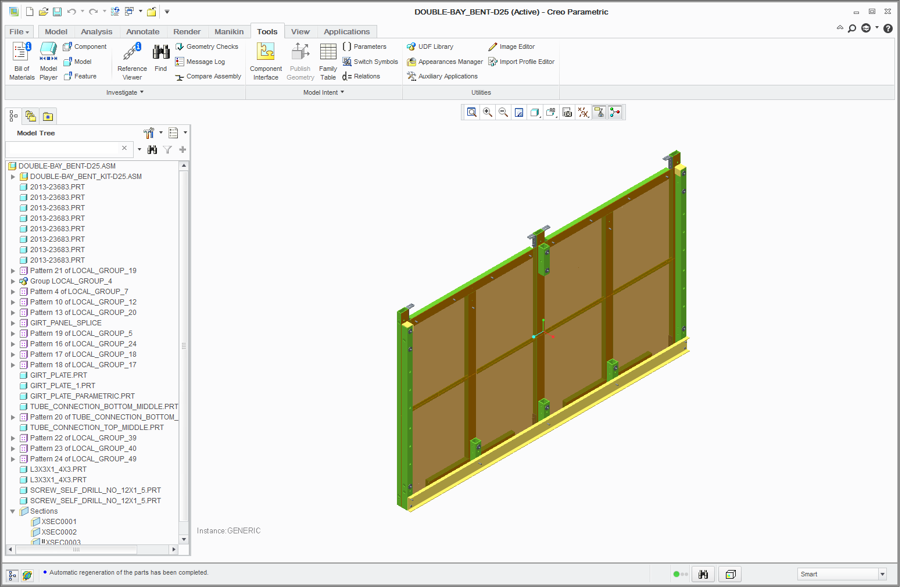Click the Close window folder icon
902x588 pixels.
pyautogui.click(x=151, y=12)
